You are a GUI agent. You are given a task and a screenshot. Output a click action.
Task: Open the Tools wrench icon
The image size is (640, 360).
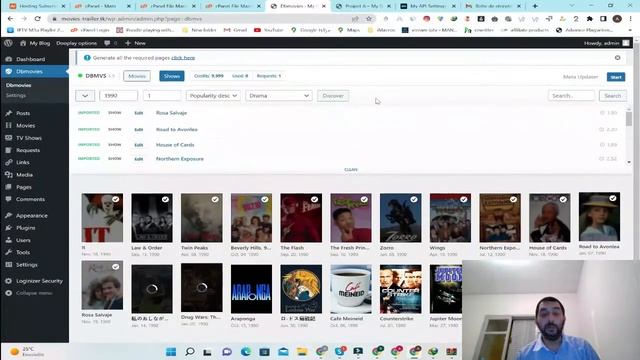point(9,252)
